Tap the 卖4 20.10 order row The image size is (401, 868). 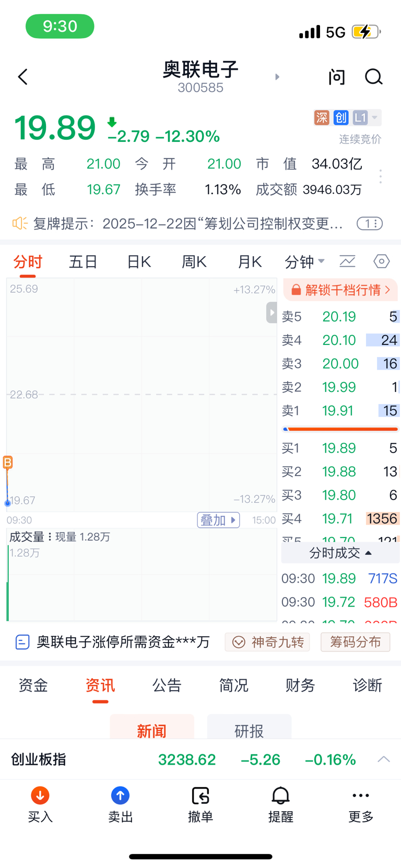click(x=340, y=340)
